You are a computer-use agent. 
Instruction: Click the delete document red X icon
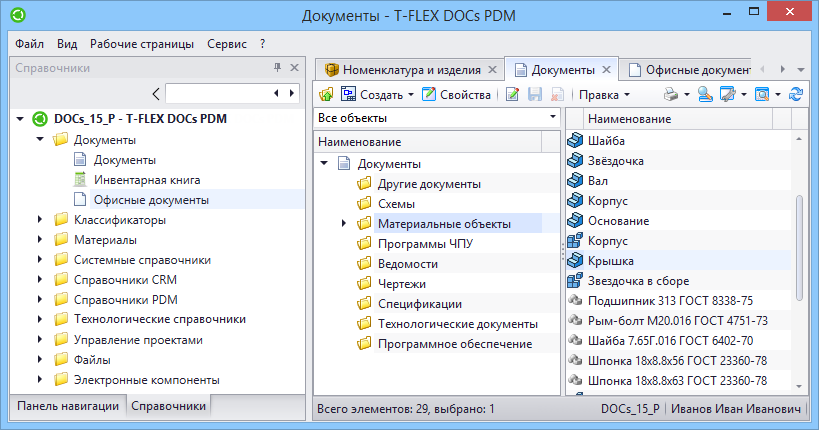click(x=557, y=95)
